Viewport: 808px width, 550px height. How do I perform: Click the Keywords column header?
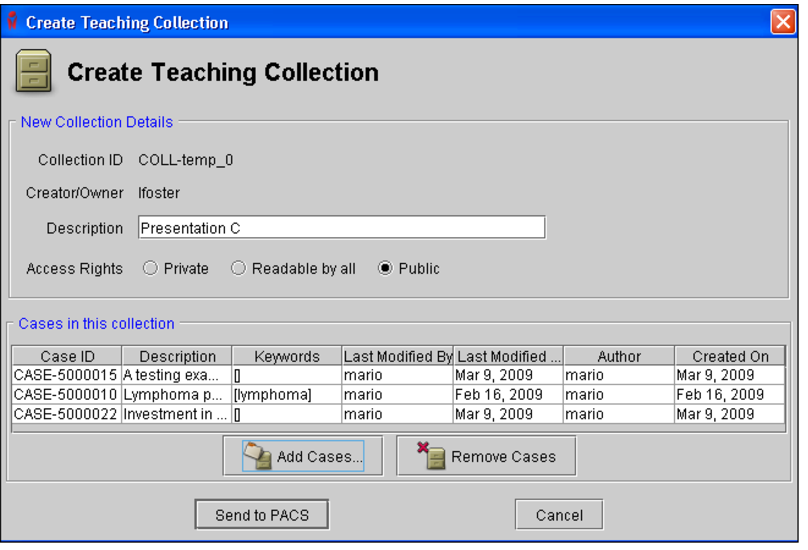[287, 356]
